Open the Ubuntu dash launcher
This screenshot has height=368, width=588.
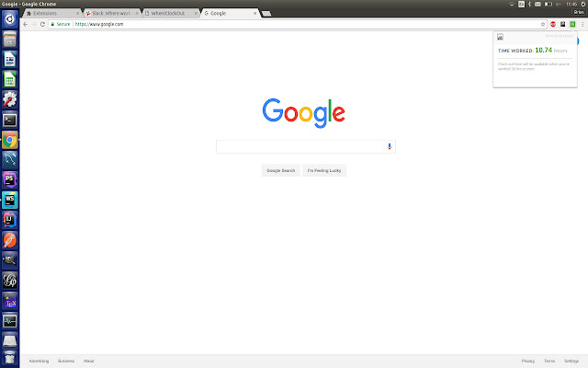[x=10, y=18]
